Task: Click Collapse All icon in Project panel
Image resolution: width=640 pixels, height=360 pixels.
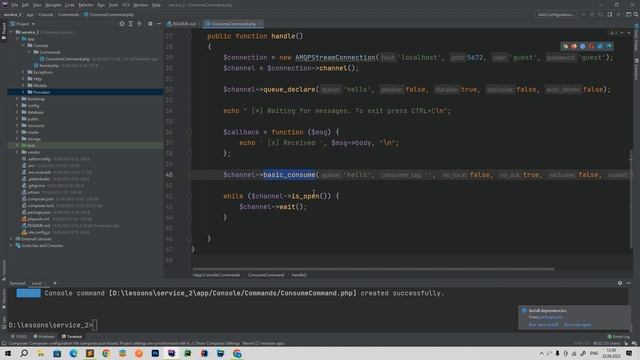Action: [x=140, y=24]
